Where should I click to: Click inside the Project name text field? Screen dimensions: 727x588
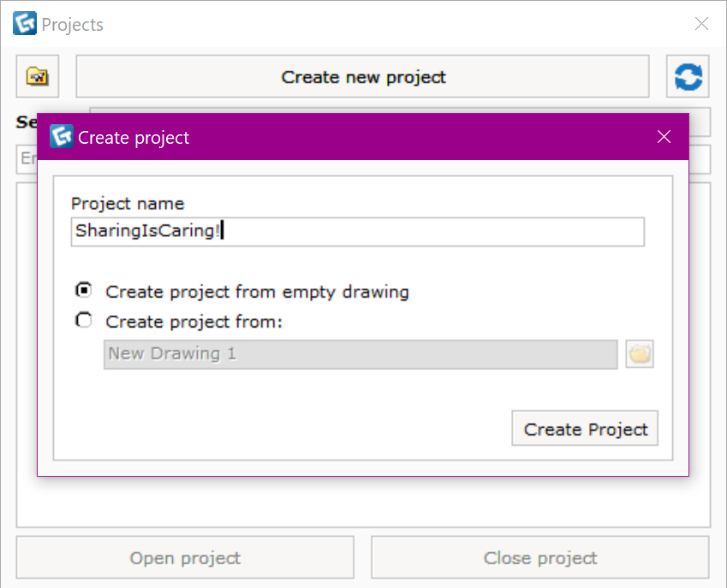357,232
